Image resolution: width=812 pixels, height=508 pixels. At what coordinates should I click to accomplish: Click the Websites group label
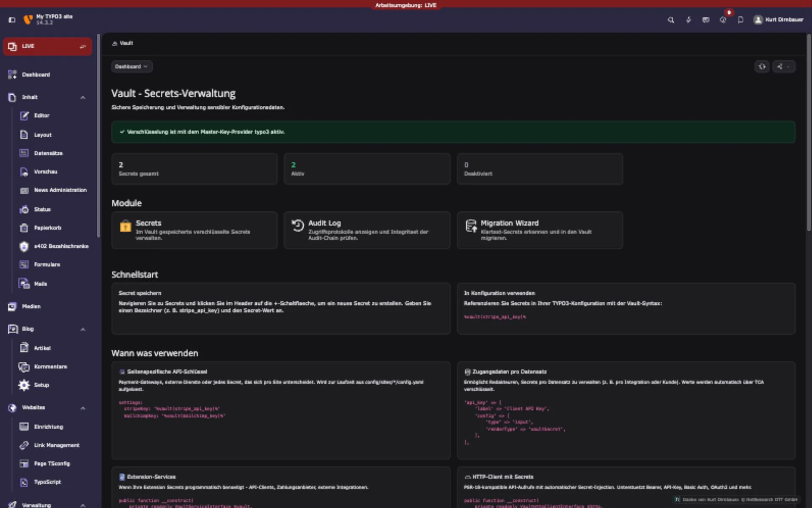33,408
